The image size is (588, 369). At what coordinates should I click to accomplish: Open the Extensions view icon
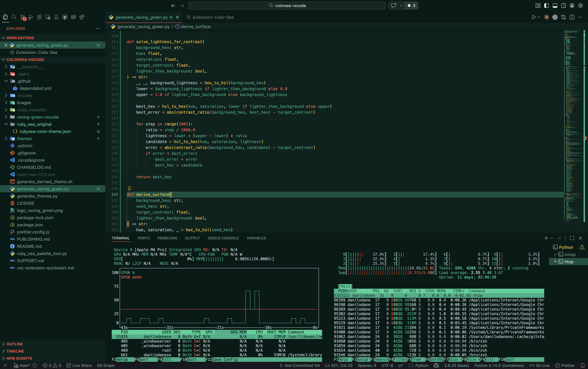(x=39, y=17)
